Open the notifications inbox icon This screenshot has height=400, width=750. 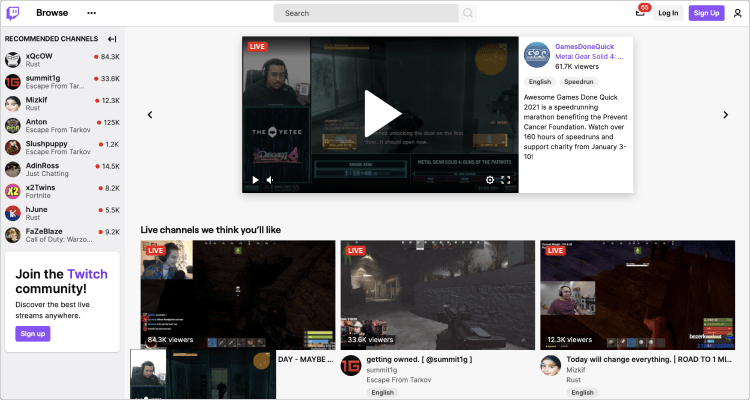640,13
